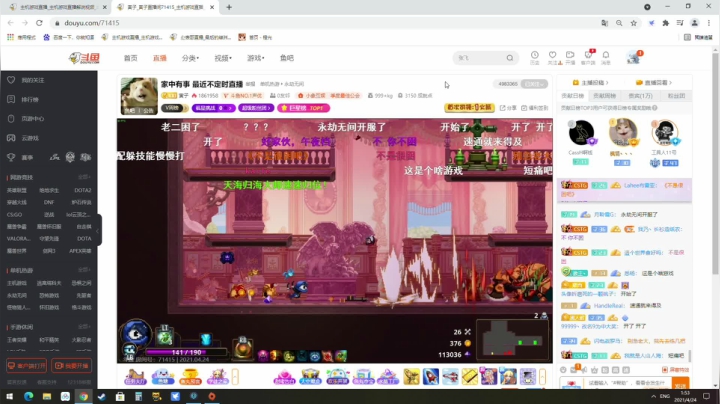This screenshot has width=720, height=404.
Task: Click the search magnifier icon
Action: (510, 58)
